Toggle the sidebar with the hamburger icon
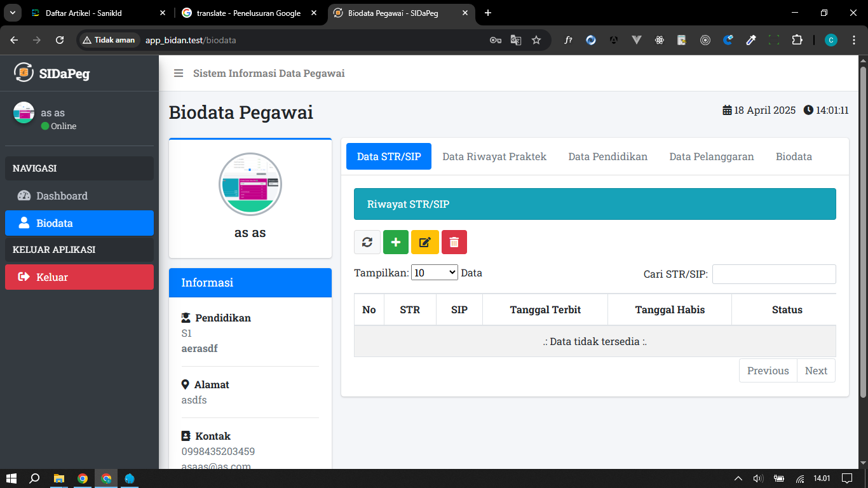Viewport: 868px width, 488px height. click(x=179, y=73)
